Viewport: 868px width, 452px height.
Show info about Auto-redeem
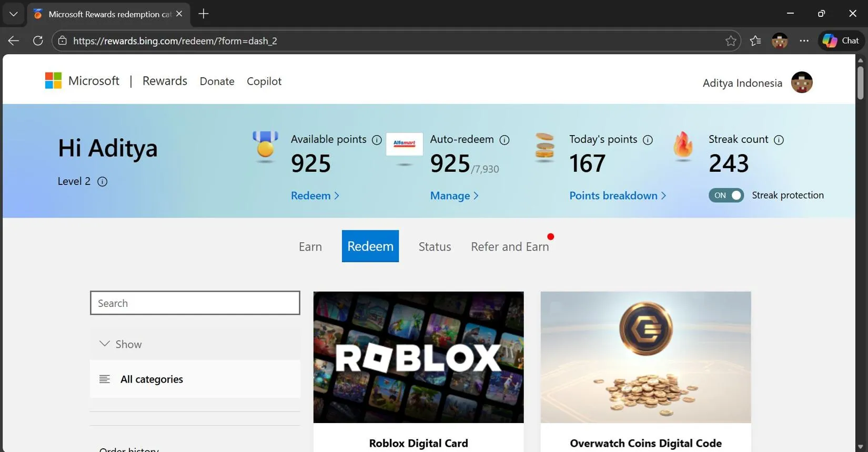tap(504, 140)
